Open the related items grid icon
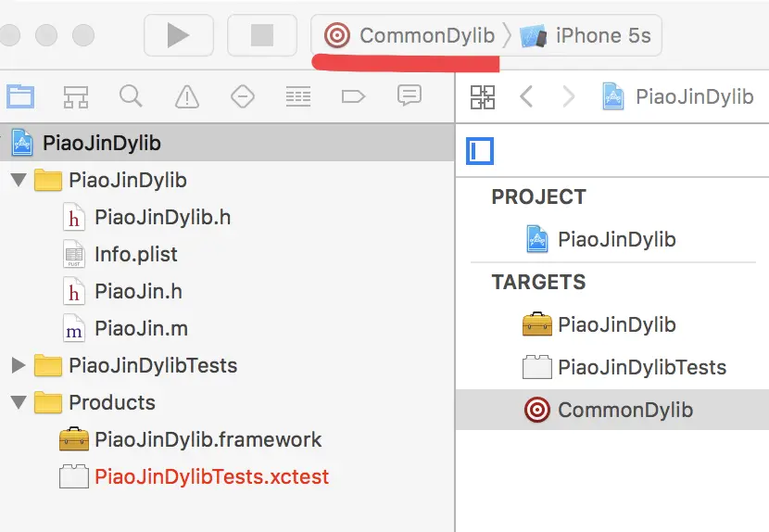 point(483,96)
